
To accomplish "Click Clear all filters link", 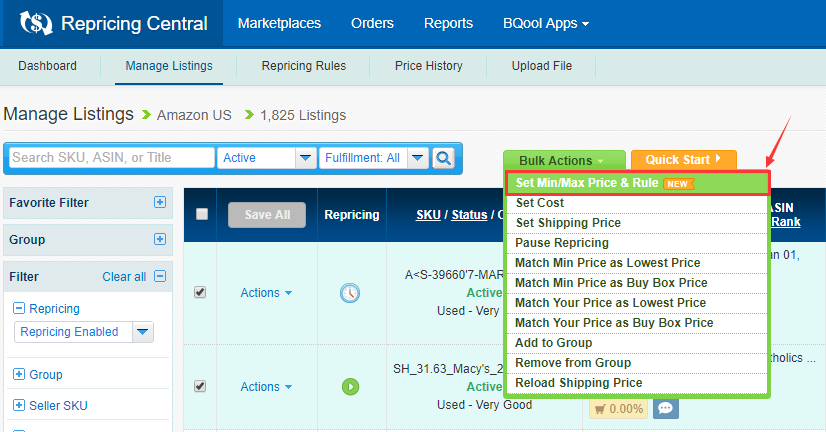I will (x=124, y=277).
